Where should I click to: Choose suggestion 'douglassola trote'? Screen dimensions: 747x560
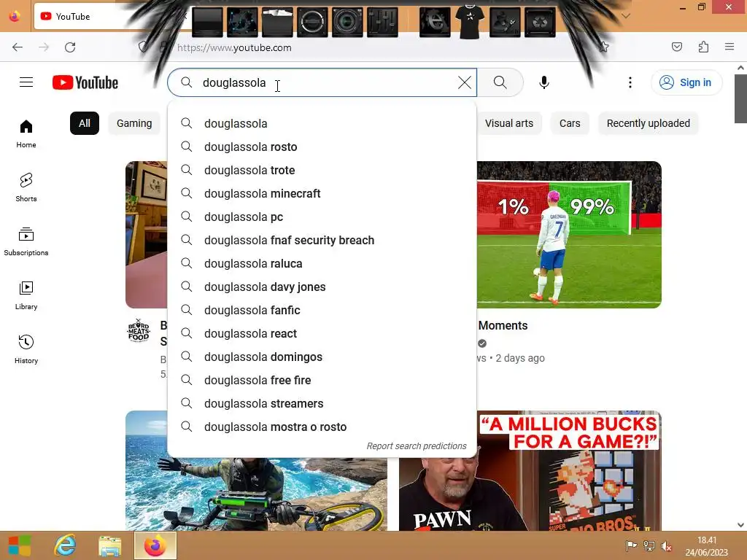click(322, 170)
